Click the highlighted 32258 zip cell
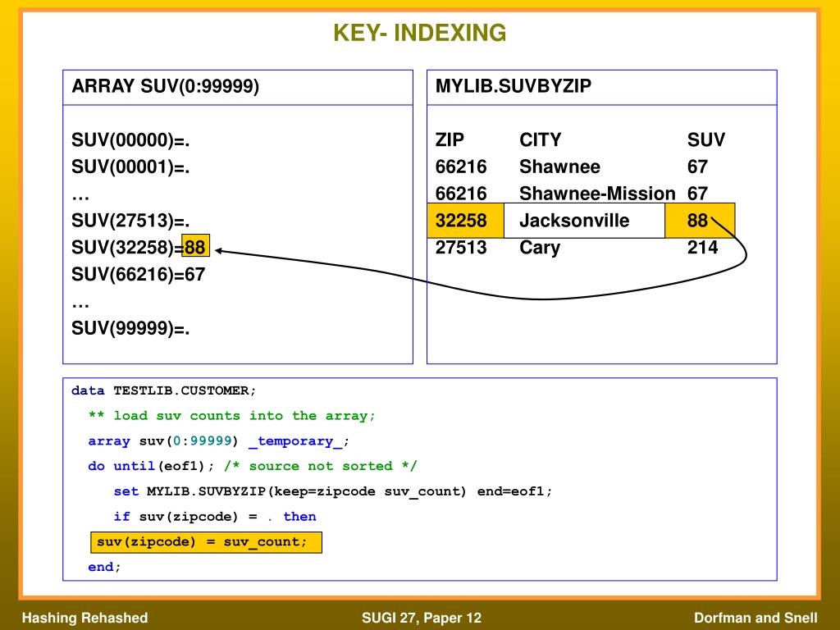840x630 pixels. pyautogui.click(x=466, y=221)
